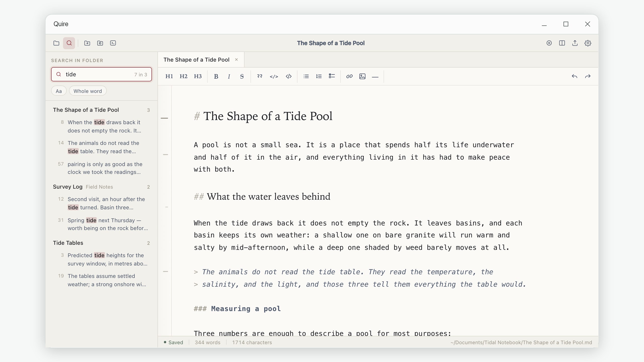644x362 pixels.
Task: Insert a task checklist
Action: [x=332, y=76]
